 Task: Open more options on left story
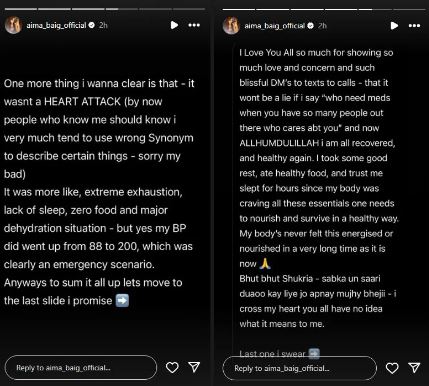pyautogui.click(x=194, y=25)
